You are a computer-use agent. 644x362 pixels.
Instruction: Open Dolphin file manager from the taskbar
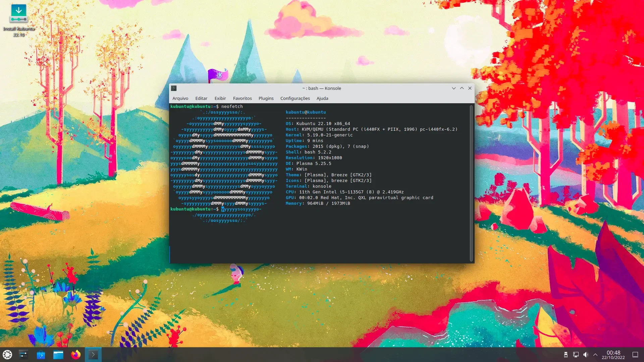pyautogui.click(x=58, y=354)
